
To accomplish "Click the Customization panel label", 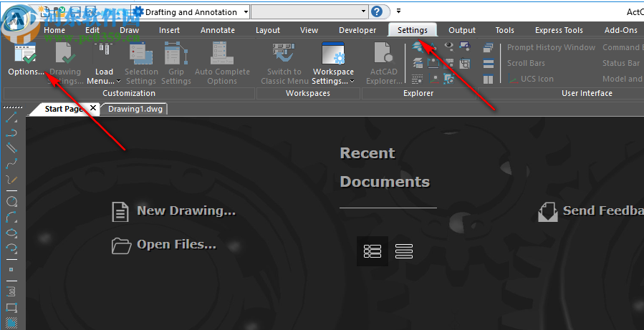I will 128,93.
